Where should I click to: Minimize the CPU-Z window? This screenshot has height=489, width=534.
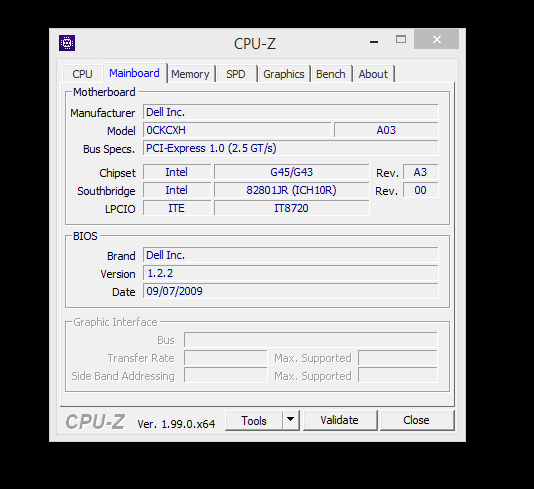pos(374,41)
